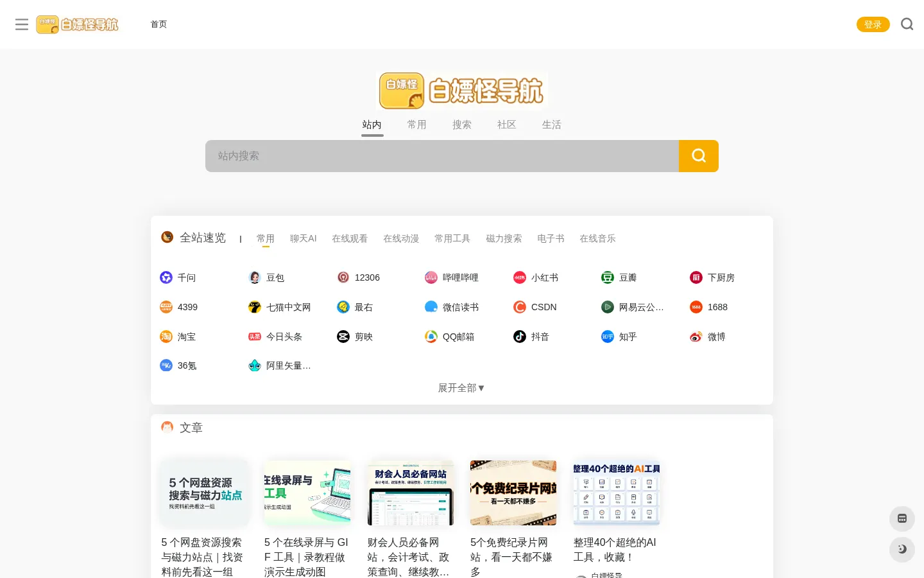Open the hamburger sidebar menu
Viewport: 924px width, 578px height.
[x=22, y=24]
